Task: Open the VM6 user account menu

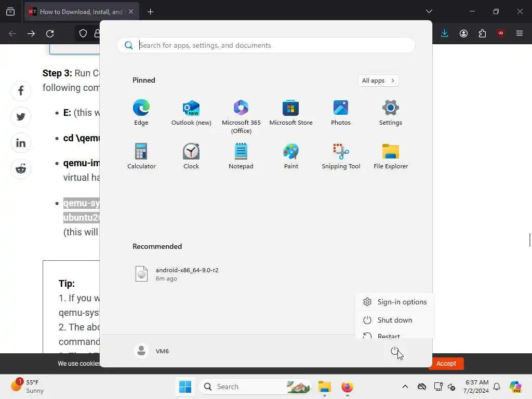Action: pyautogui.click(x=152, y=351)
